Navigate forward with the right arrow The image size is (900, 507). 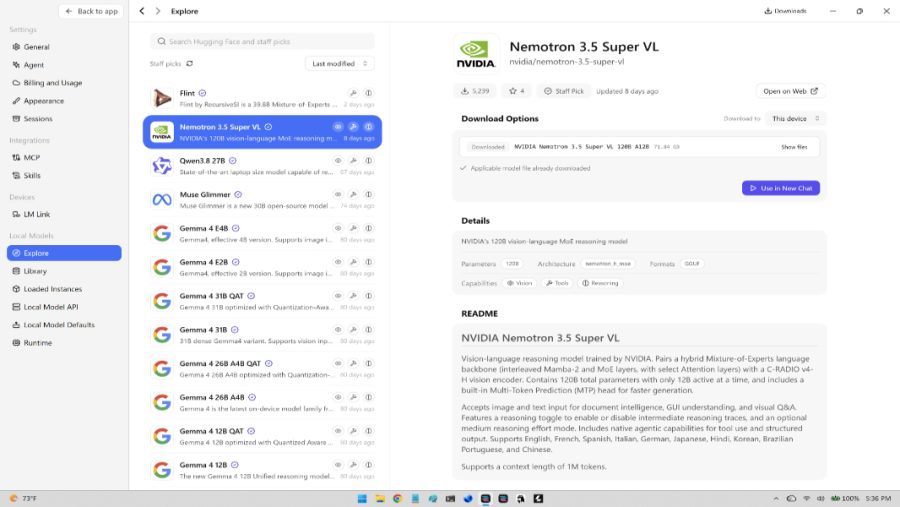click(x=157, y=11)
